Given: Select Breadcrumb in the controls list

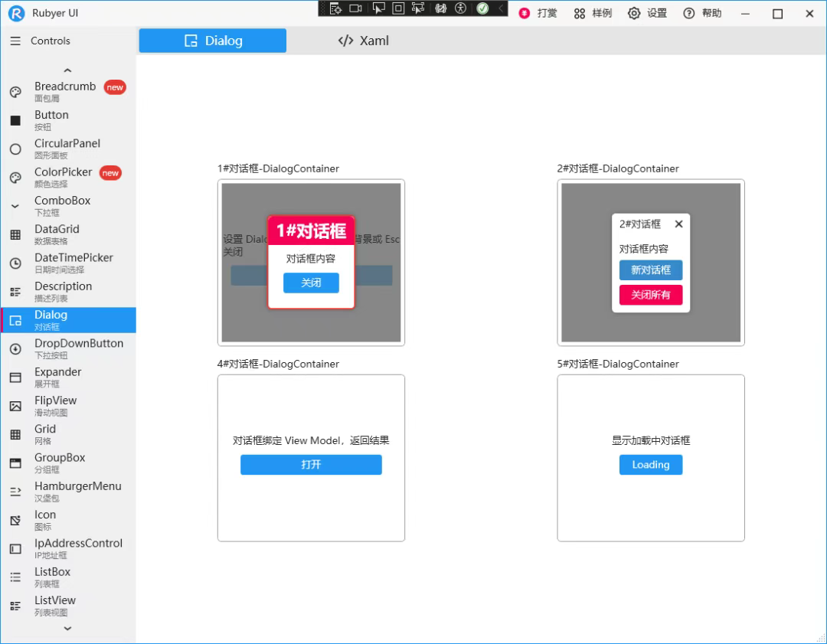Looking at the screenshot, I should 68,92.
